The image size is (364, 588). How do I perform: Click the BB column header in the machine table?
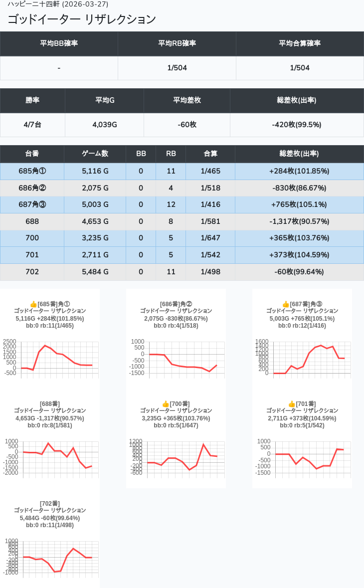141,154
